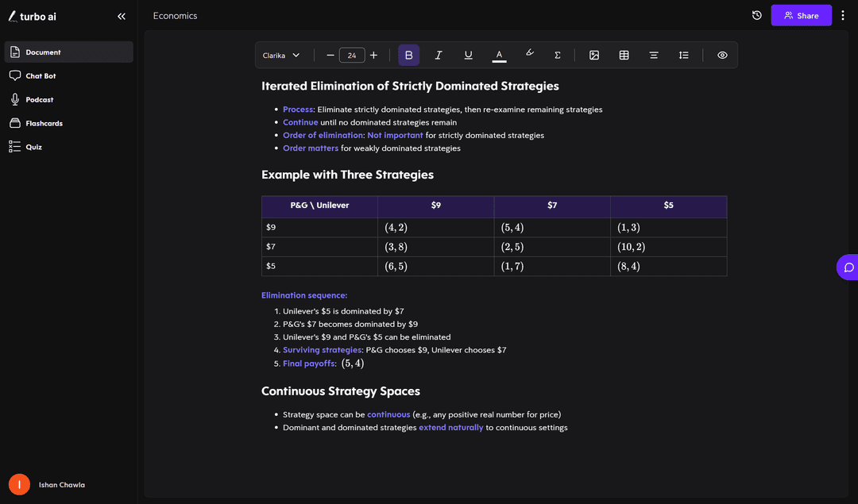Click the Economics document title
Image resolution: width=858 pixels, height=504 pixels.
(175, 16)
